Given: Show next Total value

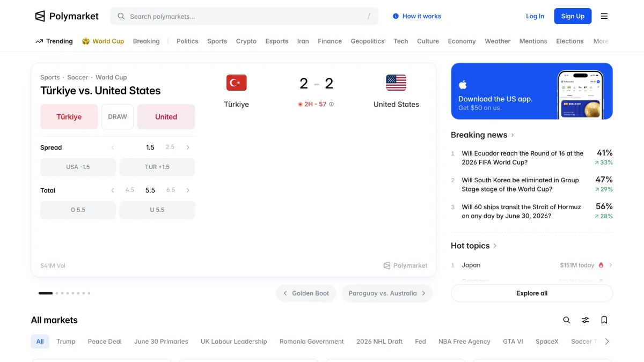Looking at the screenshot, I should pos(188,190).
